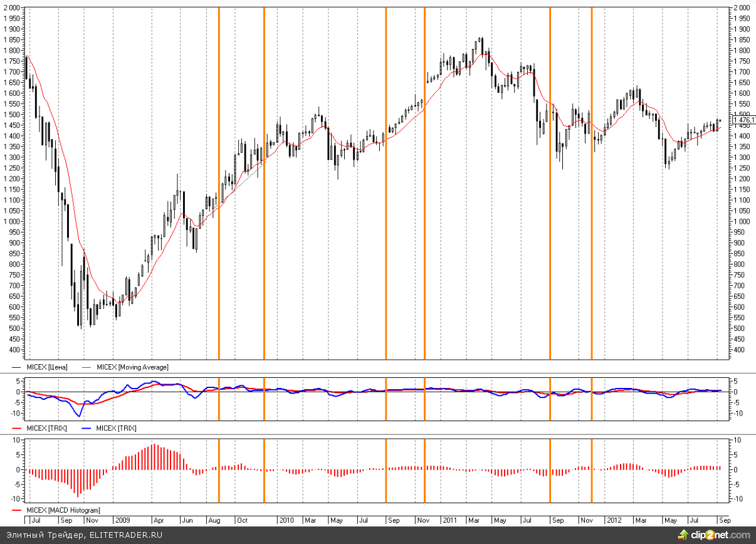
Task: Jump to the 2009 label on time axis
Action: [x=122, y=520]
